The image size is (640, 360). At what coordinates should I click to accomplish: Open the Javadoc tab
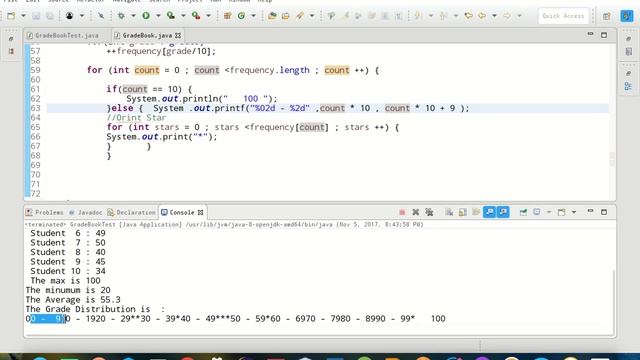coord(85,212)
